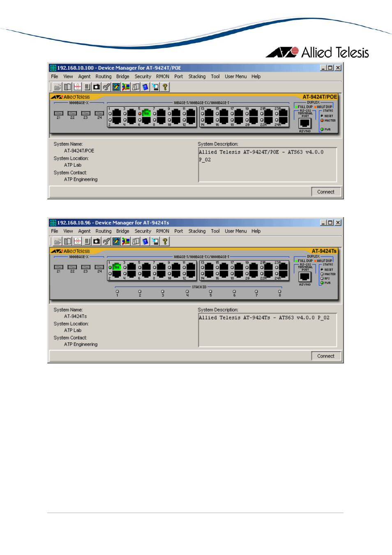Open User Menu in AT-9424Ts window

236,231
